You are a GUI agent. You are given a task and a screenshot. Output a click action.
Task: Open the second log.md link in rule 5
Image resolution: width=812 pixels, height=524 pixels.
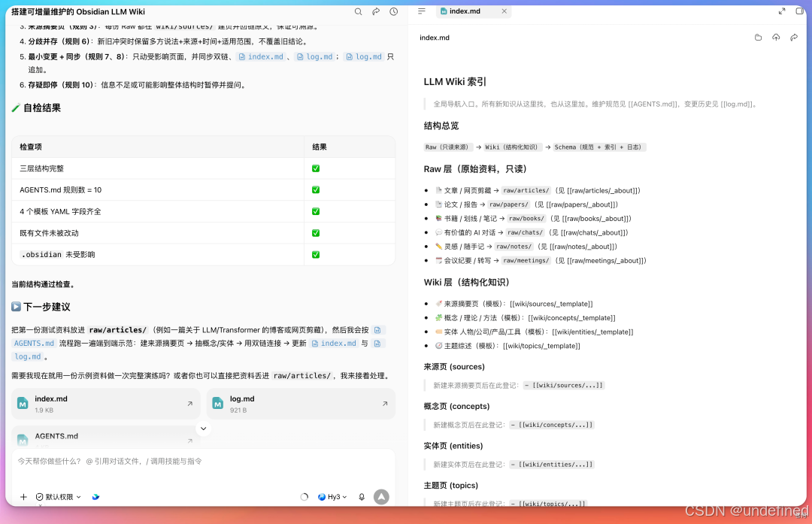tap(364, 57)
